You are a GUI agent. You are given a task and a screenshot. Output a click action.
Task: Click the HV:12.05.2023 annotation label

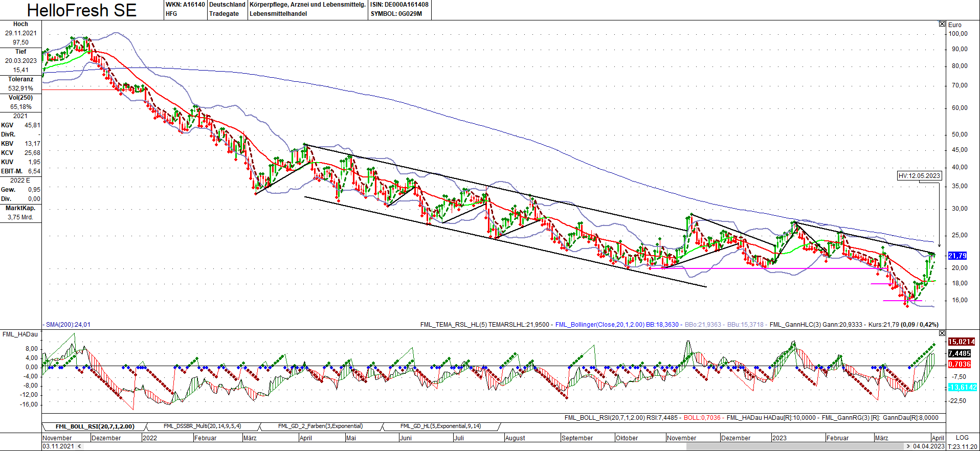[x=919, y=176]
